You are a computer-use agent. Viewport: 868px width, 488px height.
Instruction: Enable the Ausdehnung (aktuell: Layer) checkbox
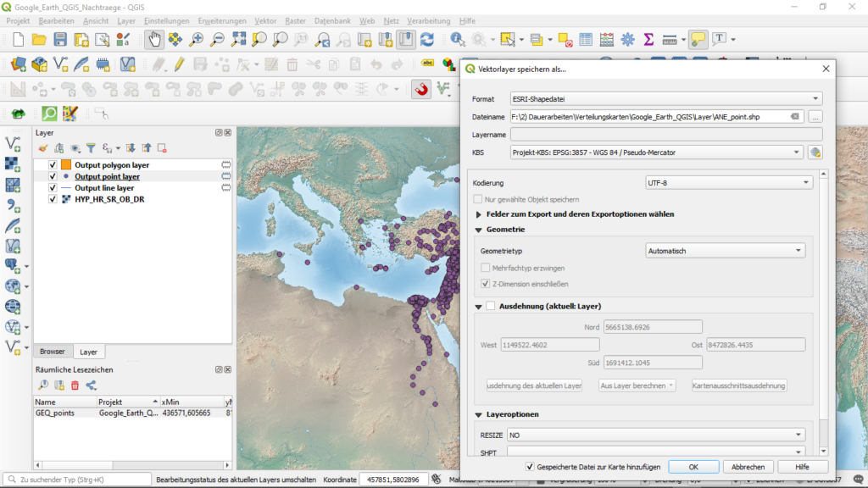tap(490, 306)
